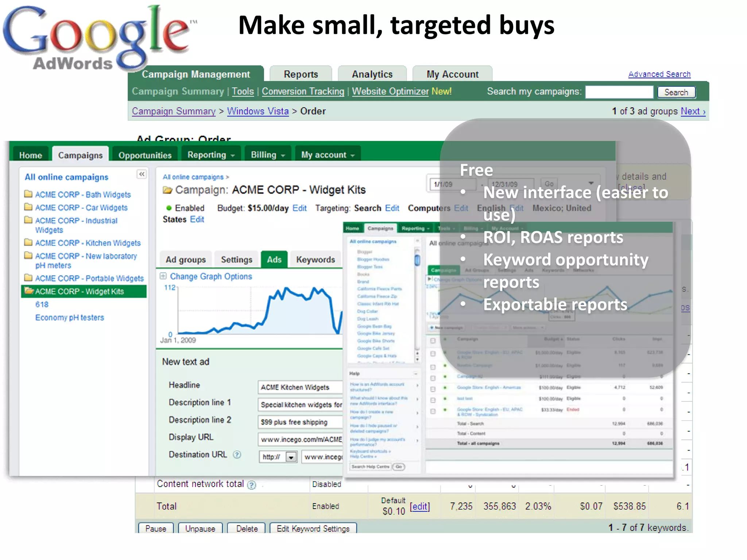
Task: Tick checkbox for the $111.00/day campaign row
Action: (433, 378)
